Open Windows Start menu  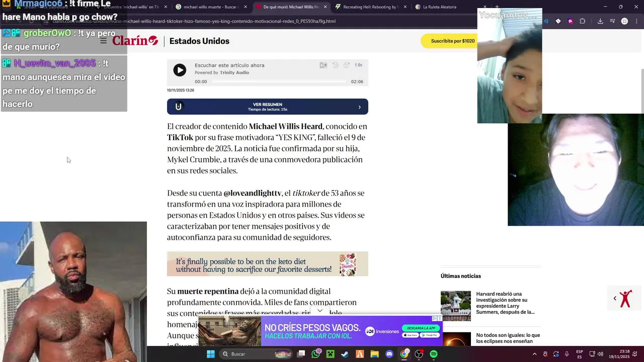(x=211, y=354)
